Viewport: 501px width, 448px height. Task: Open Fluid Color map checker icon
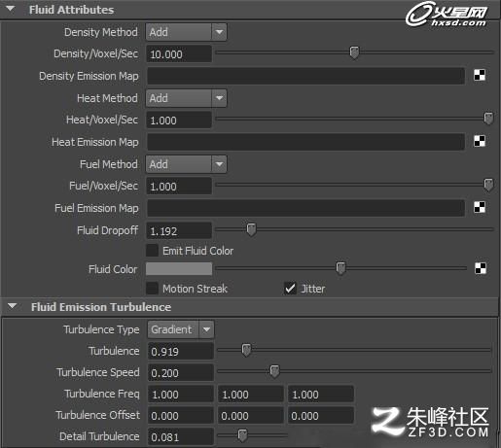click(x=481, y=268)
